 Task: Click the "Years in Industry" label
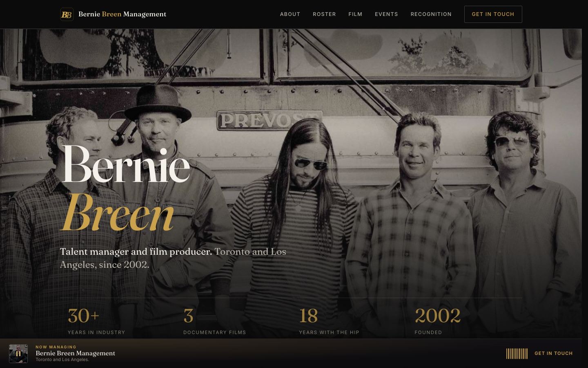96,332
